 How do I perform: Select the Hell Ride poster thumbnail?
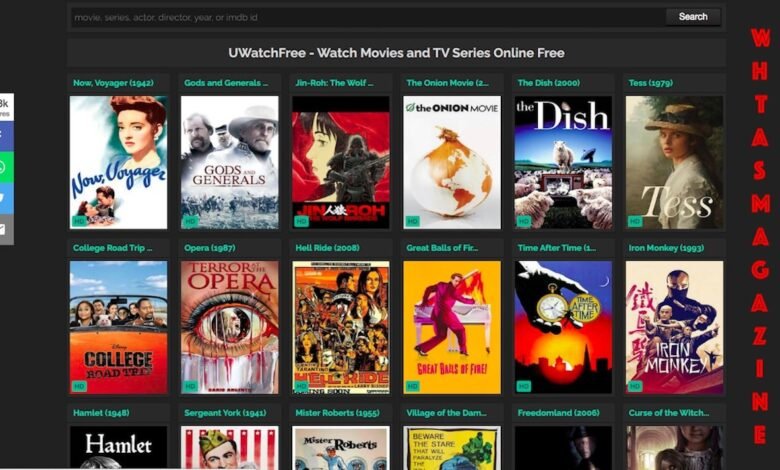pos(341,328)
